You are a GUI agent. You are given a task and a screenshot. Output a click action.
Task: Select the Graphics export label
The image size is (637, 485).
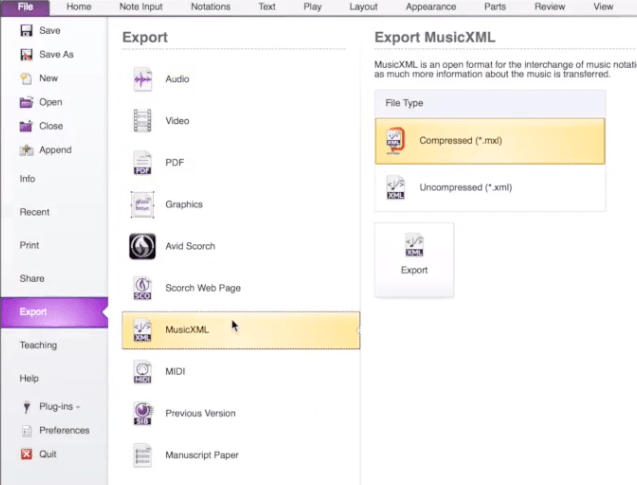pyautogui.click(x=184, y=204)
